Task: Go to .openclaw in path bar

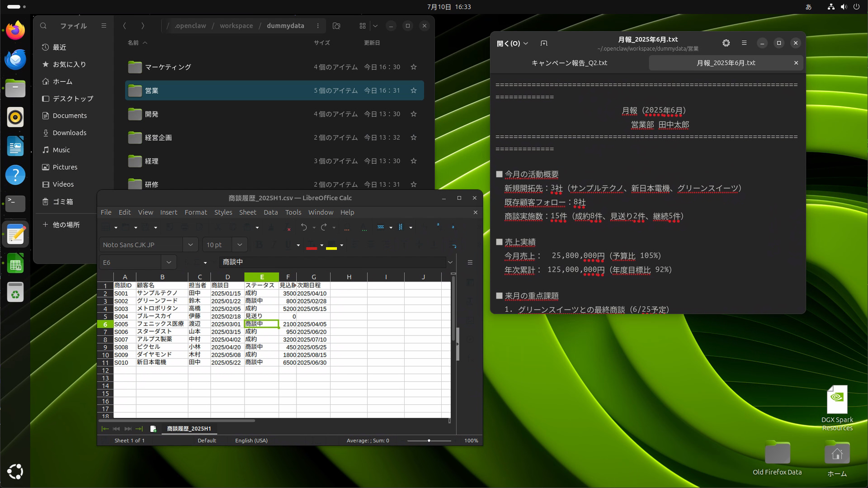Action: [190, 26]
